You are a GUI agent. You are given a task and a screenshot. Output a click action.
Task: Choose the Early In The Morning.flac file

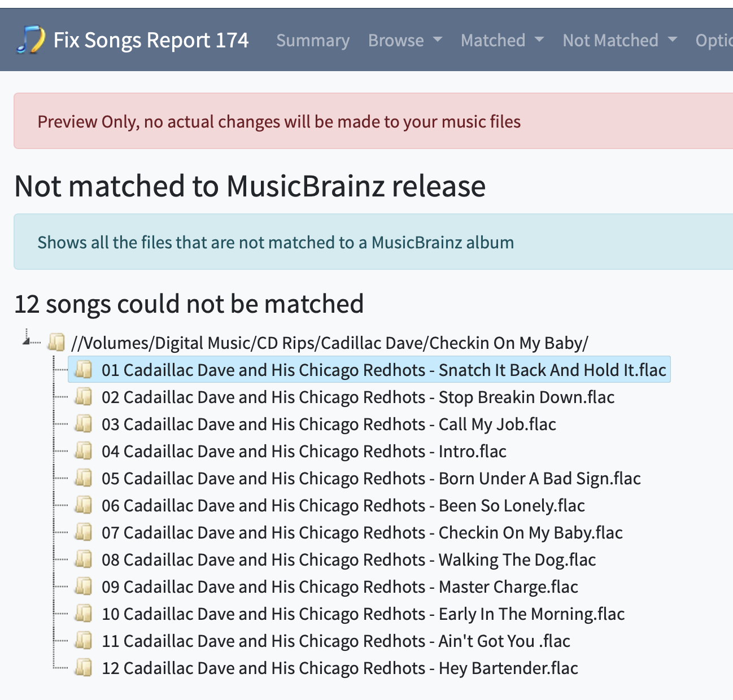click(363, 614)
